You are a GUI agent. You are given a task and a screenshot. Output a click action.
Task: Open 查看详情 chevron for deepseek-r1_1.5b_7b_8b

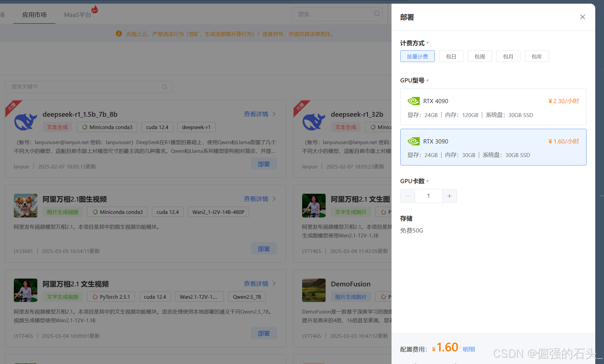point(274,114)
